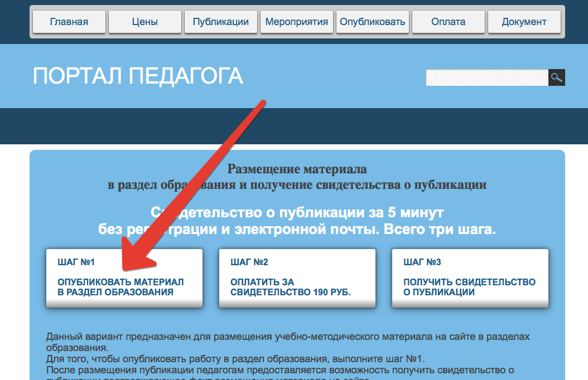588x380 pixels.
Task: Focus the site search text field
Action: click(487, 77)
